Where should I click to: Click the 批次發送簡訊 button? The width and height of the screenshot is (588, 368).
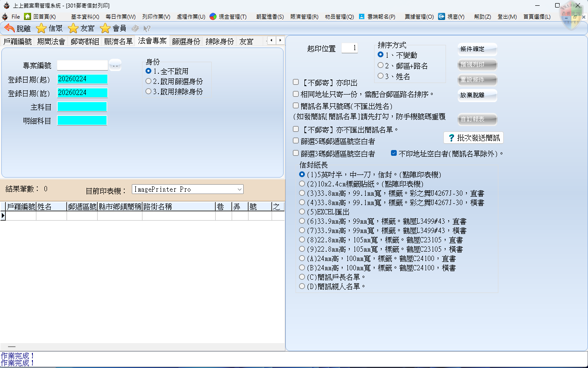click(474, 138)
